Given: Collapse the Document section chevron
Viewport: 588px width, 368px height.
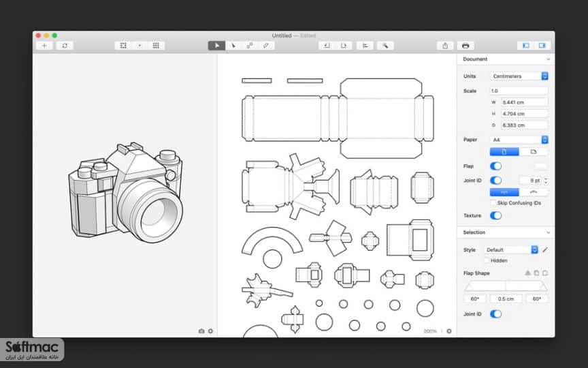Looking at the screenshot, I should click(549, 59).
